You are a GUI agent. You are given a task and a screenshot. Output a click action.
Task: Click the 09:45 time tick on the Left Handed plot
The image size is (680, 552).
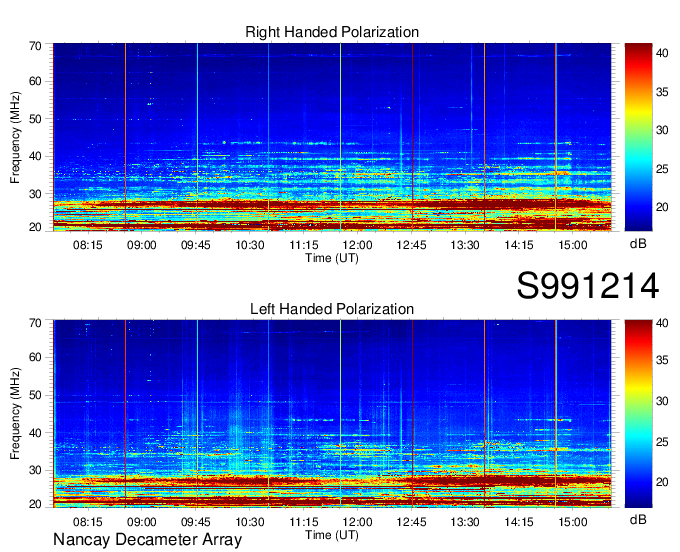click(x=196, y=522)
